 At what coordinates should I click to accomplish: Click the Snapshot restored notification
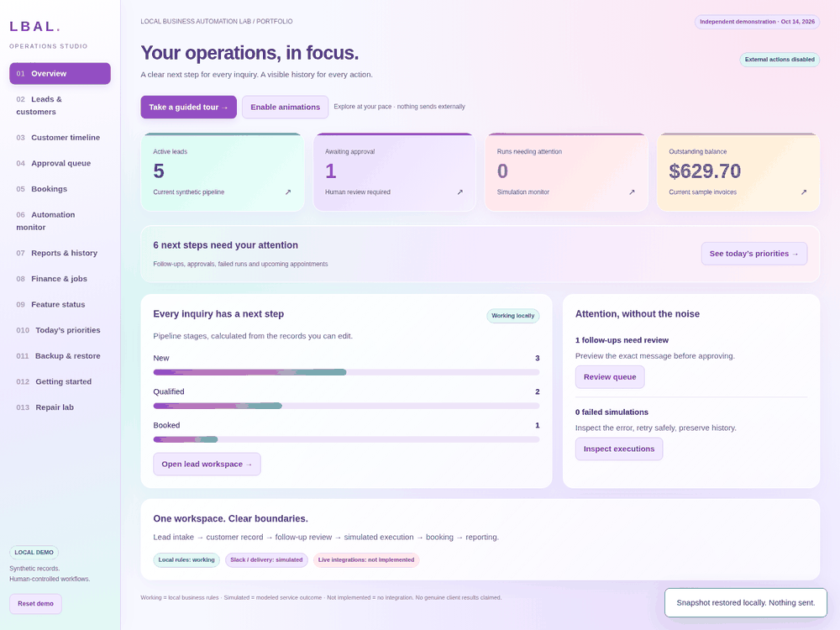(x=746, y=602)
